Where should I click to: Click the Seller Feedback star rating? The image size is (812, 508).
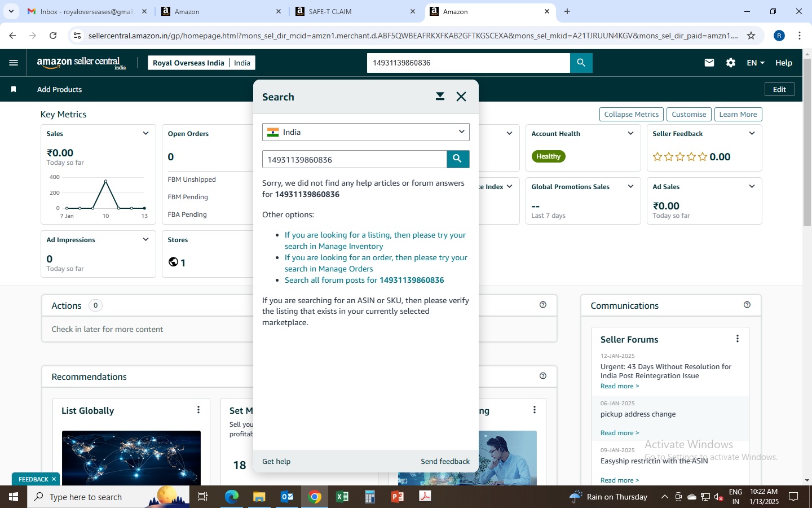(679, 157)
